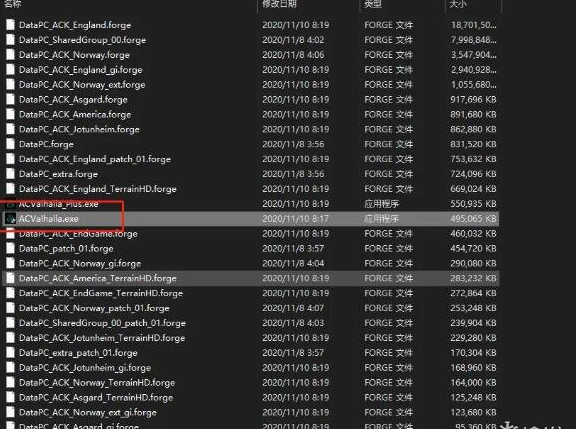The height and width of the screenshot is (429, 576).
Task: Click file icon of DataPC_ACK_Norway_patch_01.forge
Action: pos(11,308)
